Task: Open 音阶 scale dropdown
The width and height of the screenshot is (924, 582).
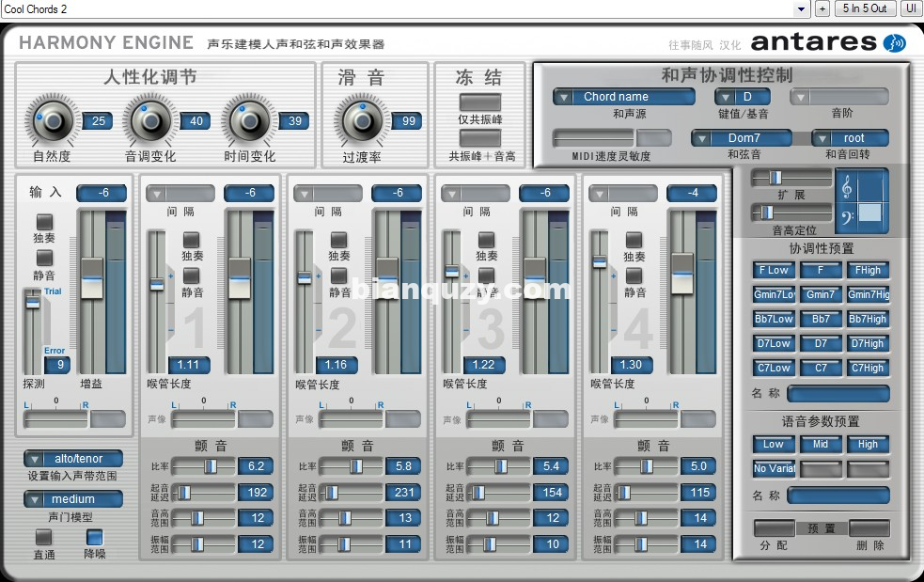Action: point(839,97)
